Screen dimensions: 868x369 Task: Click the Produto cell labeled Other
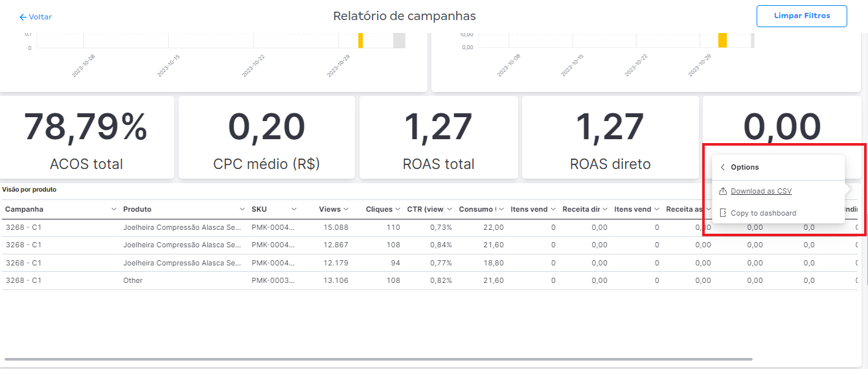[133, 280]
